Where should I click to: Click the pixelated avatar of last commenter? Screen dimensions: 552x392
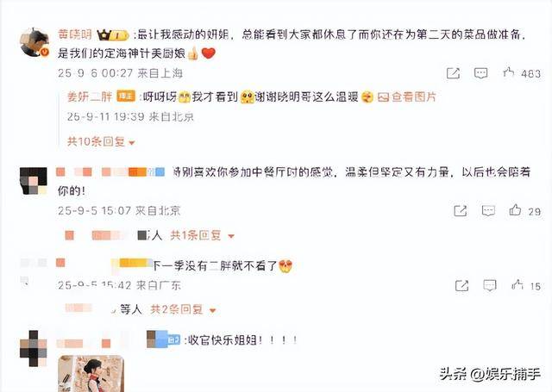[x=34, y=348]
